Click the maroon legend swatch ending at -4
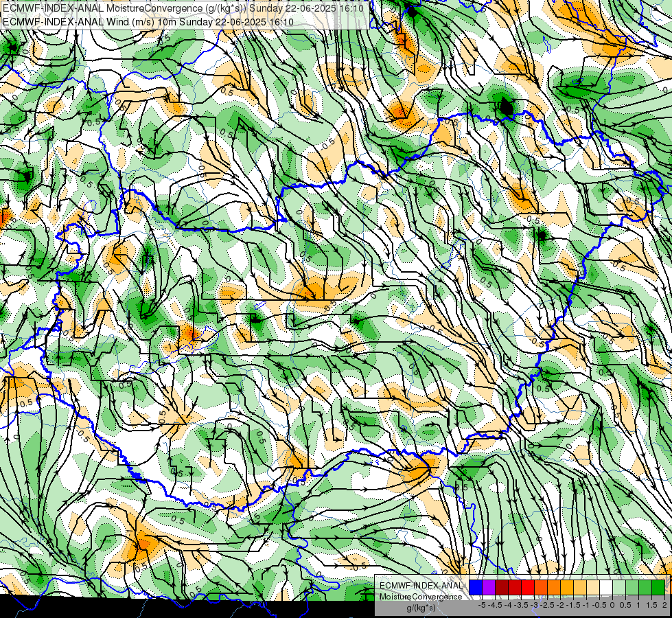This screenshot has width=672, height=618. [x=502, y=588]
